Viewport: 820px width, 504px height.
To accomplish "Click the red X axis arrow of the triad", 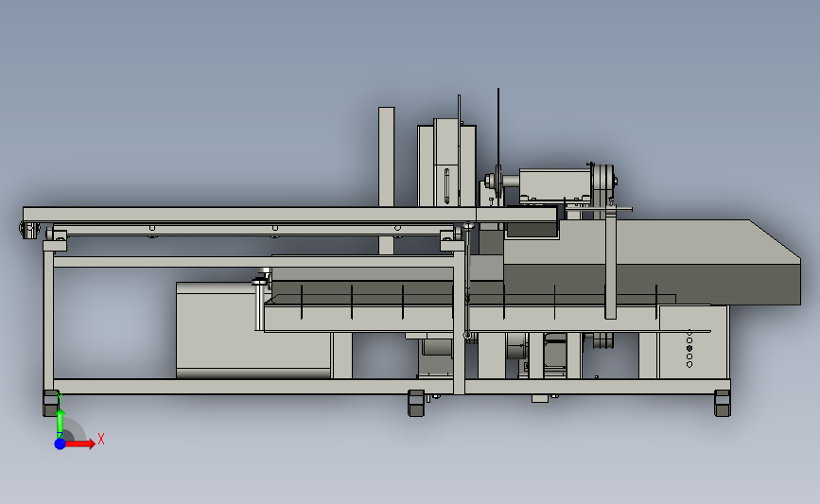I will [80, 443].
